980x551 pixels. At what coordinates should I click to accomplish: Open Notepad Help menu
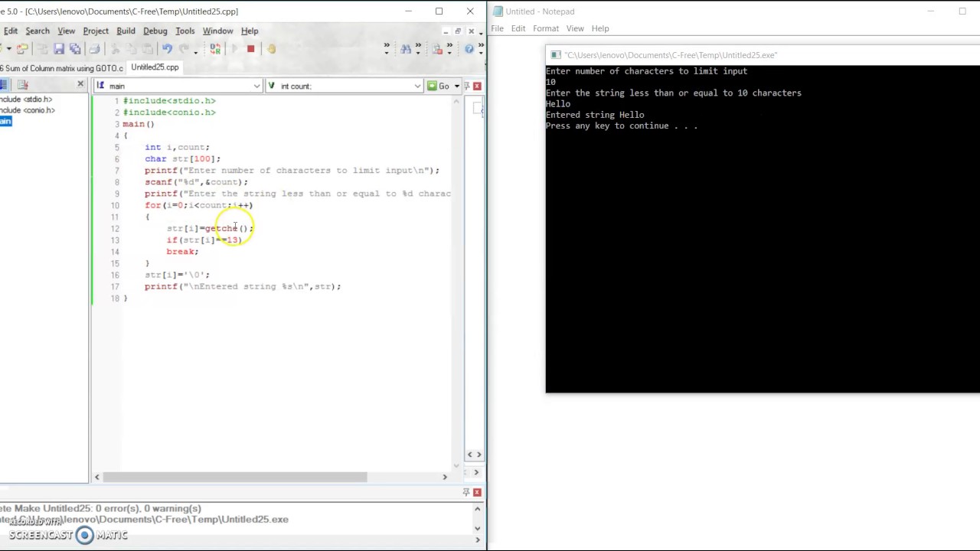click(600, 28)
